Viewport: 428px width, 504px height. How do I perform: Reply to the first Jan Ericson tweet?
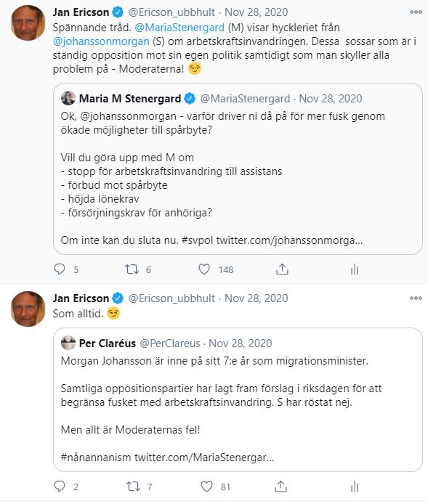coord(60,269)
